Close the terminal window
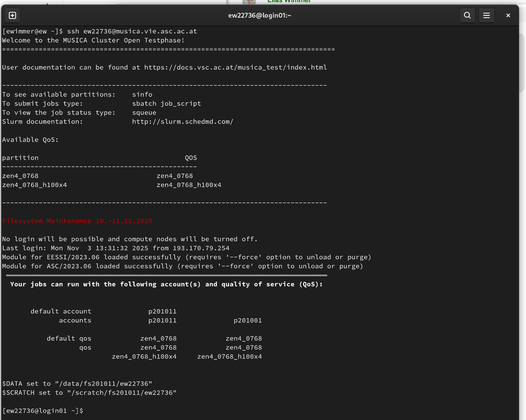 tap(508, 15)
